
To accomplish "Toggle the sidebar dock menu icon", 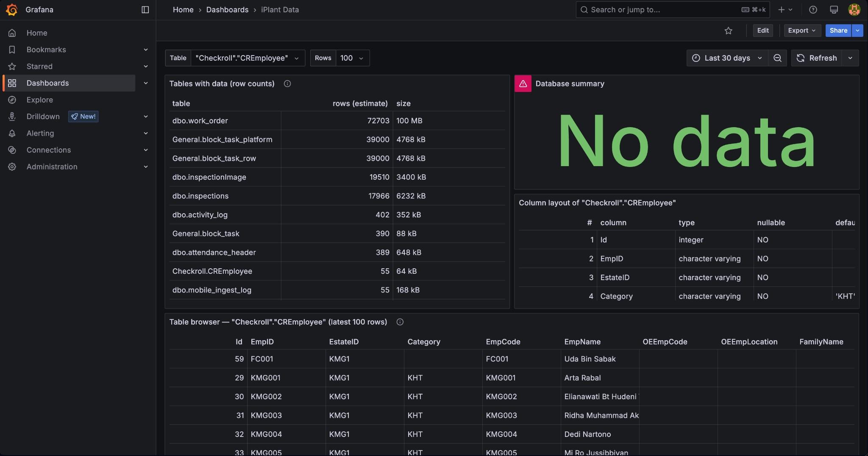I will [145, 10].
